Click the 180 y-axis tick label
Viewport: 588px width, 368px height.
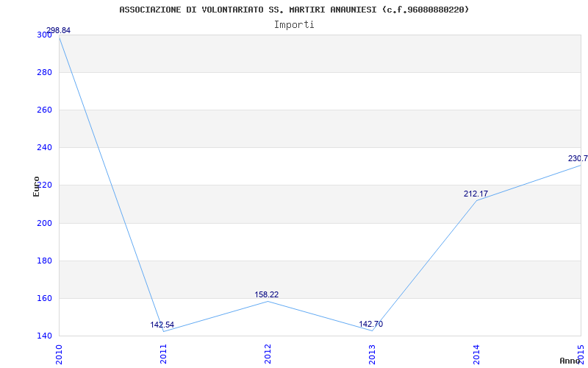tap(44, 261)
